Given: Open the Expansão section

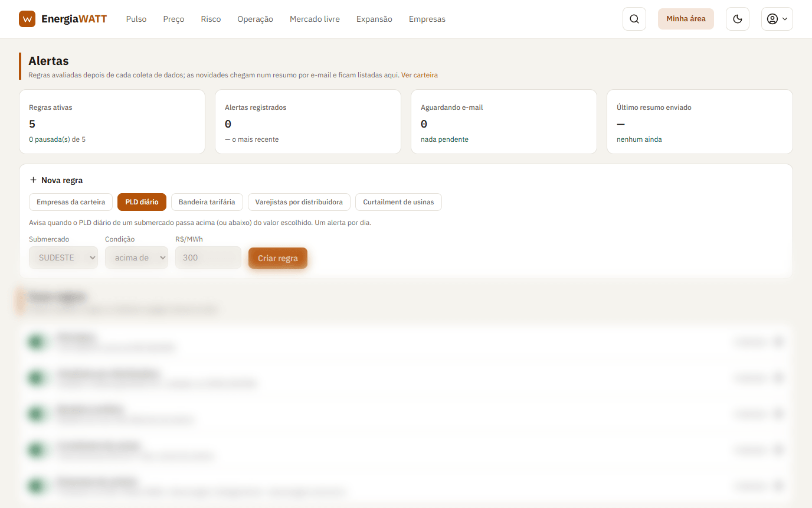Looking at the screenshot, I should tap(374, 19).
